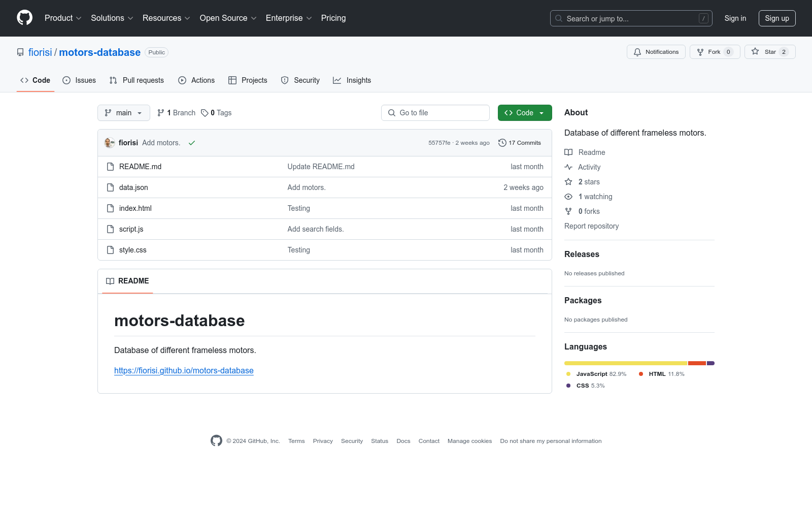Open the Packages heading link

click(583, 301)
